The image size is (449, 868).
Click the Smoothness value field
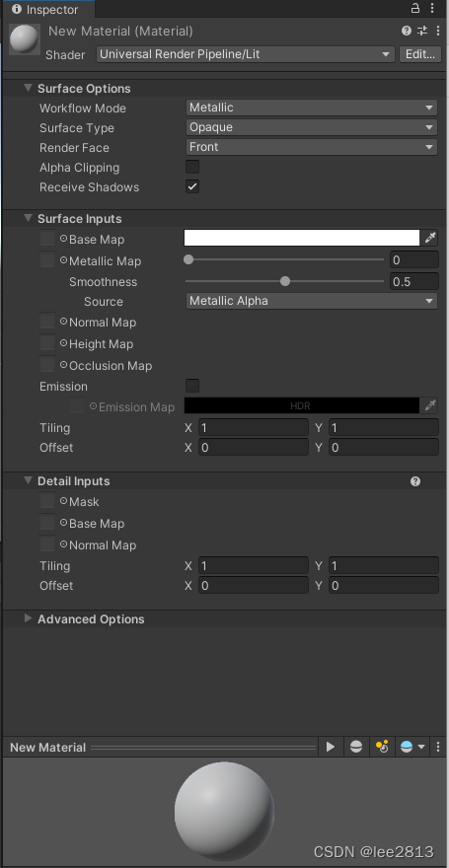[414, 282]
